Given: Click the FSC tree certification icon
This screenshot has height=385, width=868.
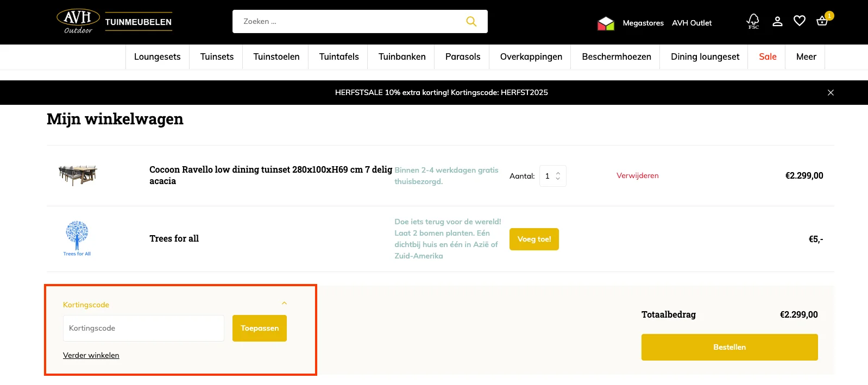Looking at the screenshot, I should click(x=753, y=21).
